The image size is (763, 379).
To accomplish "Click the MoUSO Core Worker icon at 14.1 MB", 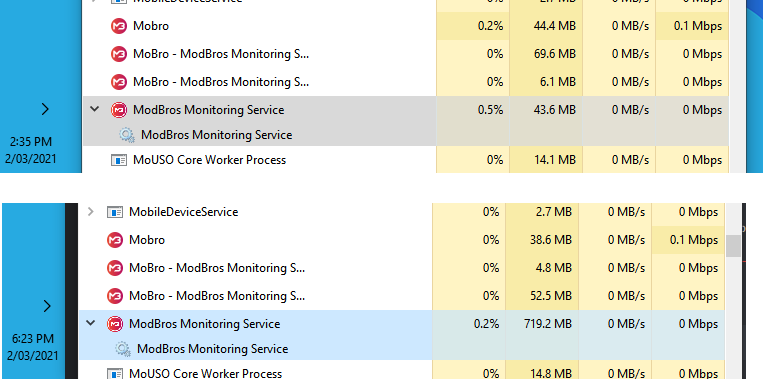I will 119,160.
